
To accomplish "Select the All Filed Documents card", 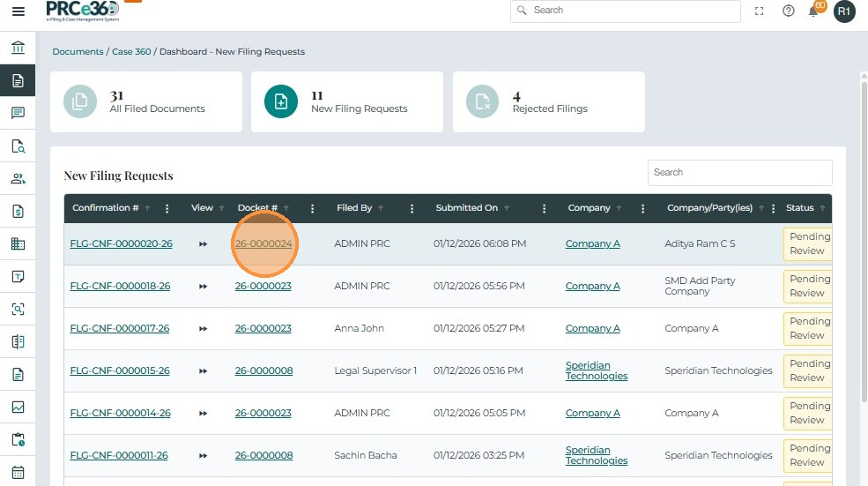I will click(x=146, y=102).
